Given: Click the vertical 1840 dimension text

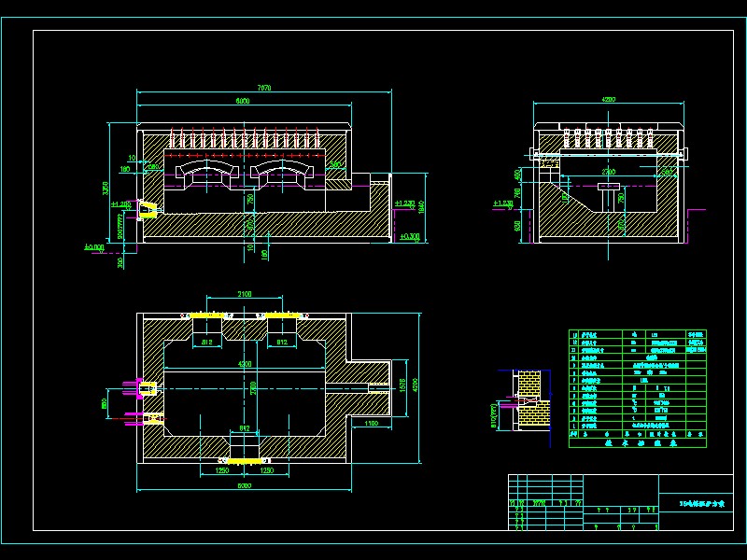Looking at the screenshot, I should coord(421,207).
